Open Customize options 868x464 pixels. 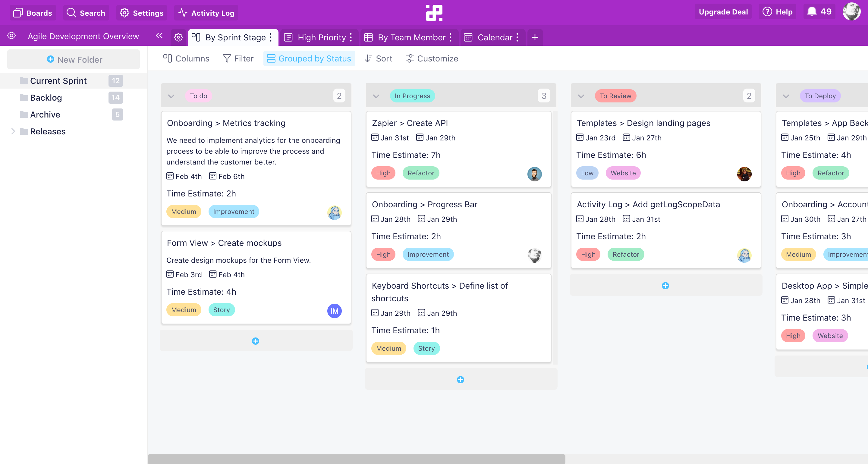(x=432, y=58)
